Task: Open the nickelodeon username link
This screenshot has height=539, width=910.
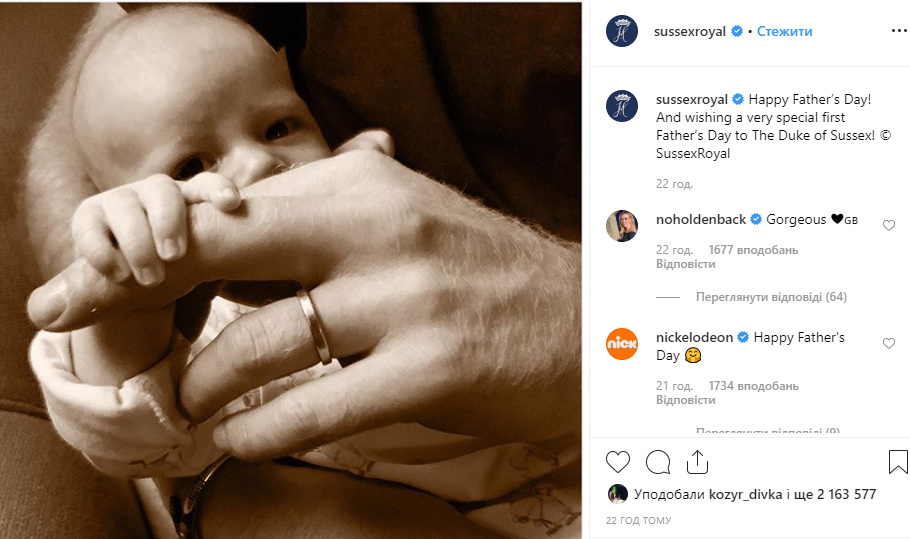Action: pyautogui.click(x=695, y=338)
